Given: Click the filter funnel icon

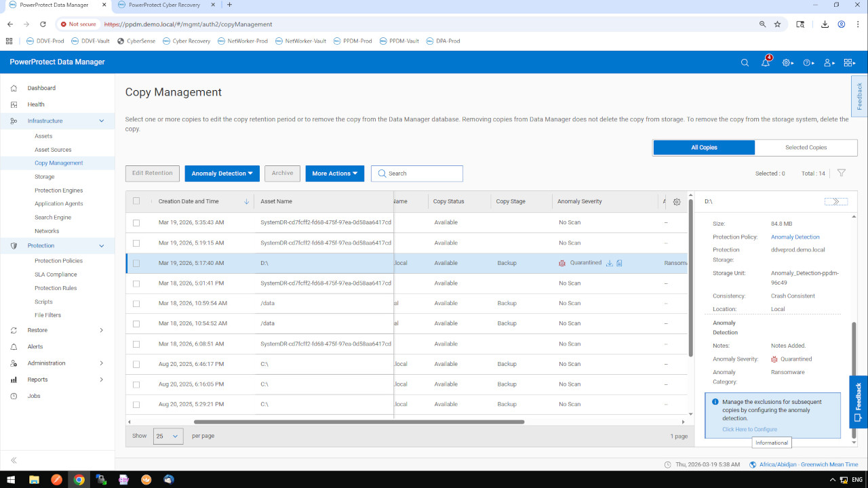Looking at the screenshot, I should (x=842, y=173).
